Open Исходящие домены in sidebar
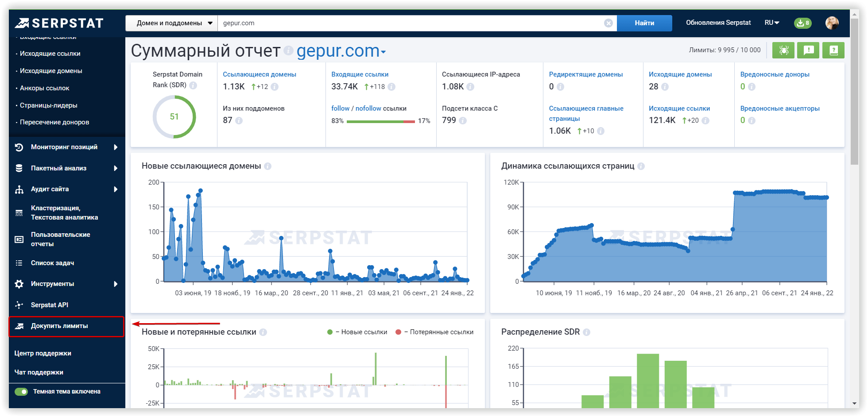The image size is (868, 417). tap(51, 71)
